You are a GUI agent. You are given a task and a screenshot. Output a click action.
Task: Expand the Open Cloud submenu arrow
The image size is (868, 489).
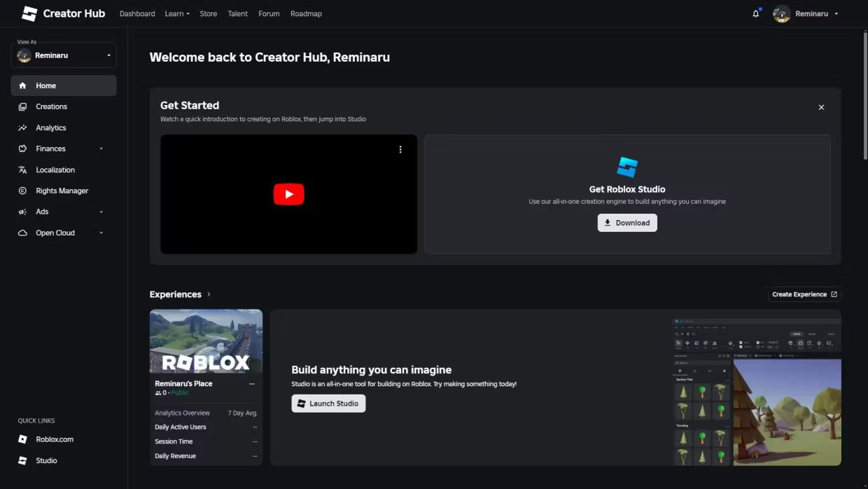(101, 233)
